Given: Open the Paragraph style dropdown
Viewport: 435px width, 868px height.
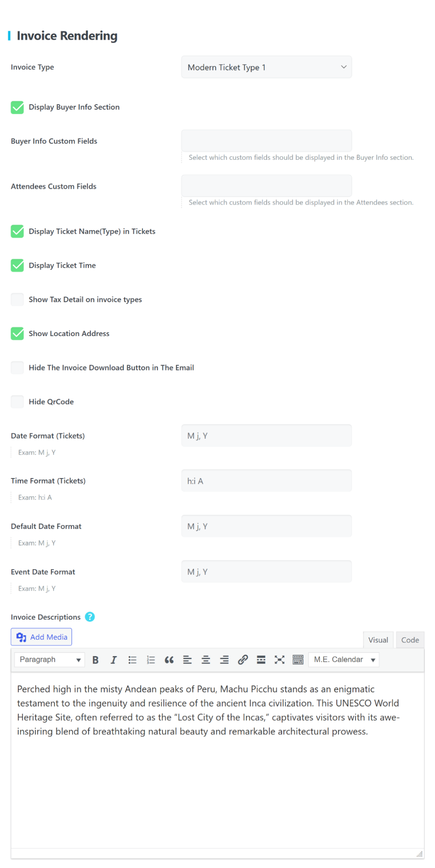Looking at the screenshot, I should tap(49, 660).
